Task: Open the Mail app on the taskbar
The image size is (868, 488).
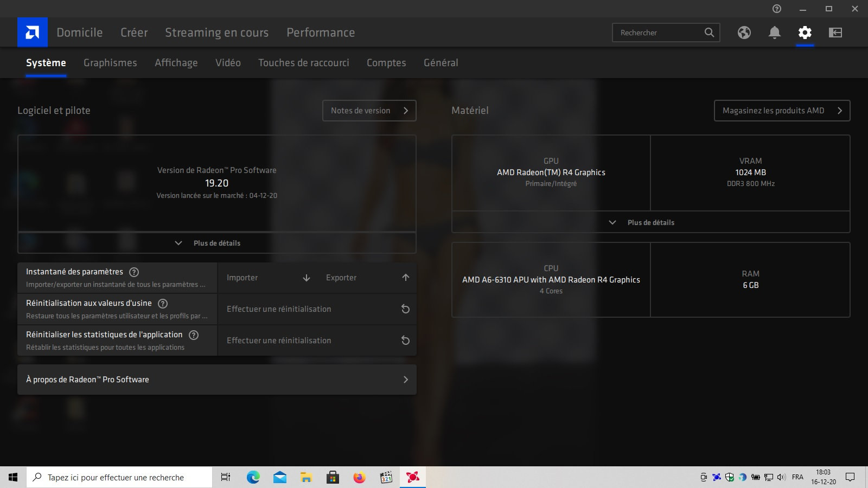Action: point(279,477)
